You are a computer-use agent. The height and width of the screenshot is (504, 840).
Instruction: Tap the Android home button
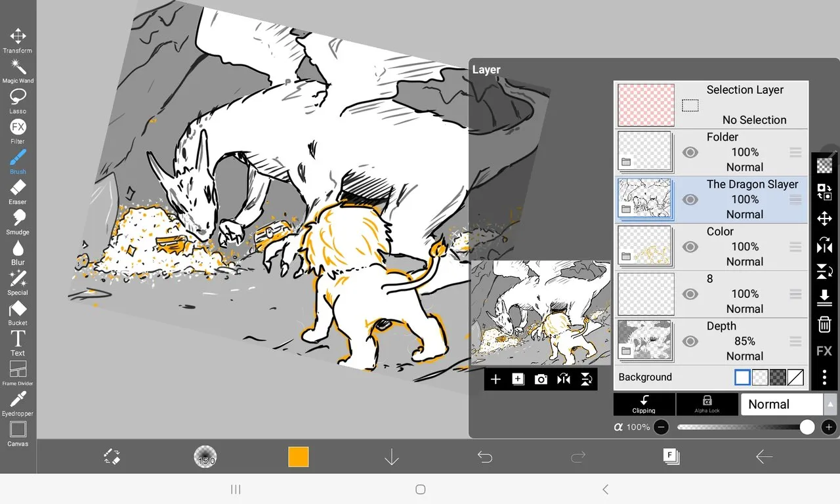coord(421,489)
